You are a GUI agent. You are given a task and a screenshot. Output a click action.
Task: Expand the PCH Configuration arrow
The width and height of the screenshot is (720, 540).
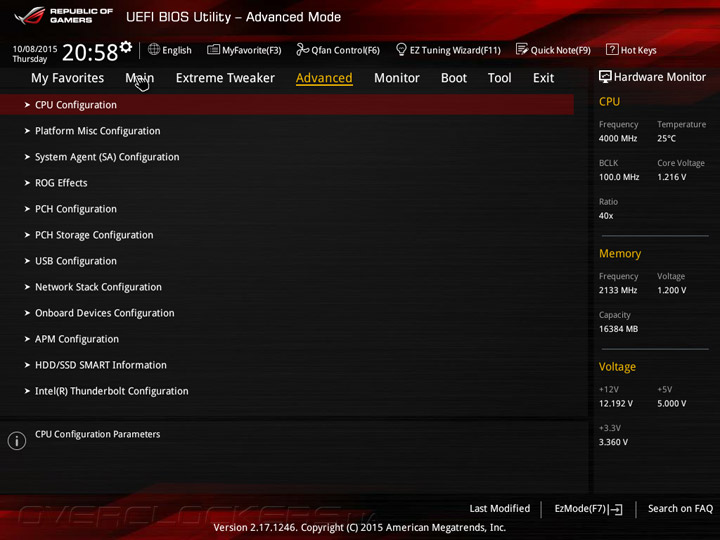(27, 209)
